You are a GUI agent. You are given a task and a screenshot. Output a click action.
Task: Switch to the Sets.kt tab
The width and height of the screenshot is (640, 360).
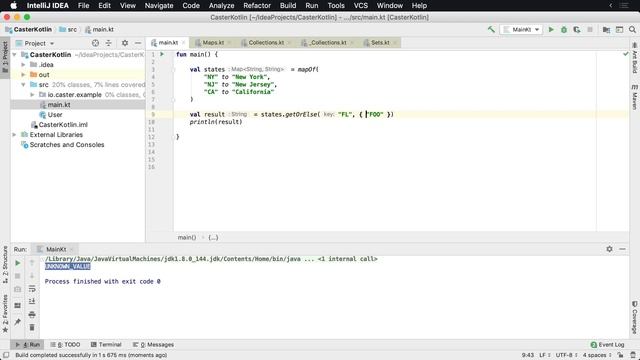pyautogui.click(x=380, y=42)
